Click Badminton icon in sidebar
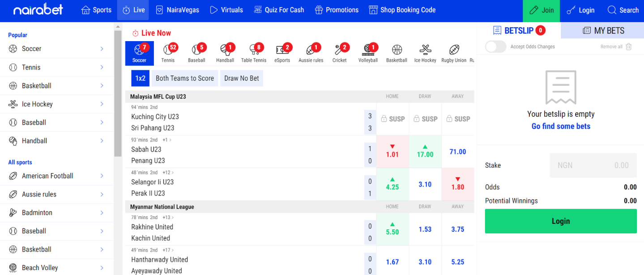This screenshot has width=644, height=275. coord(13,213)
